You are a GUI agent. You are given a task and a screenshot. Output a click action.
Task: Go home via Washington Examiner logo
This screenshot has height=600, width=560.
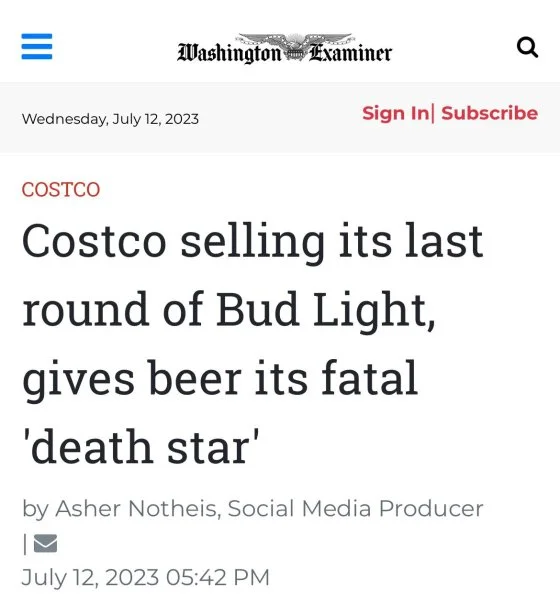(x=284, y=48)
